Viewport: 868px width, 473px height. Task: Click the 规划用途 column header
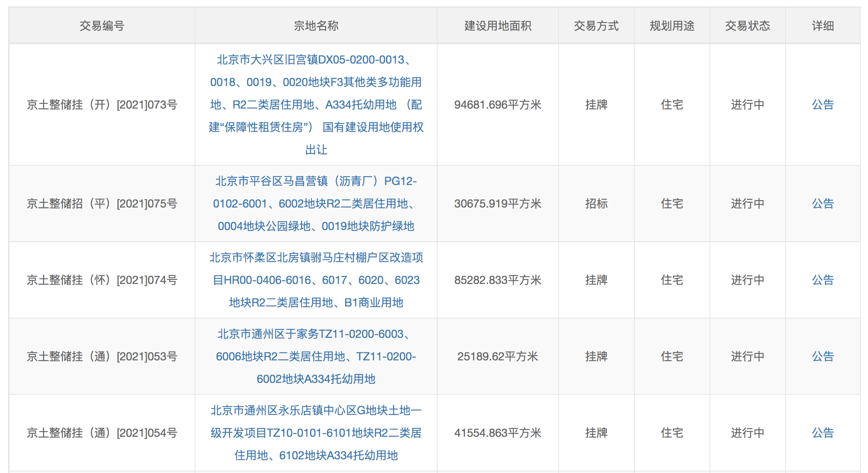pyautogui.click(x=672, y=26)
